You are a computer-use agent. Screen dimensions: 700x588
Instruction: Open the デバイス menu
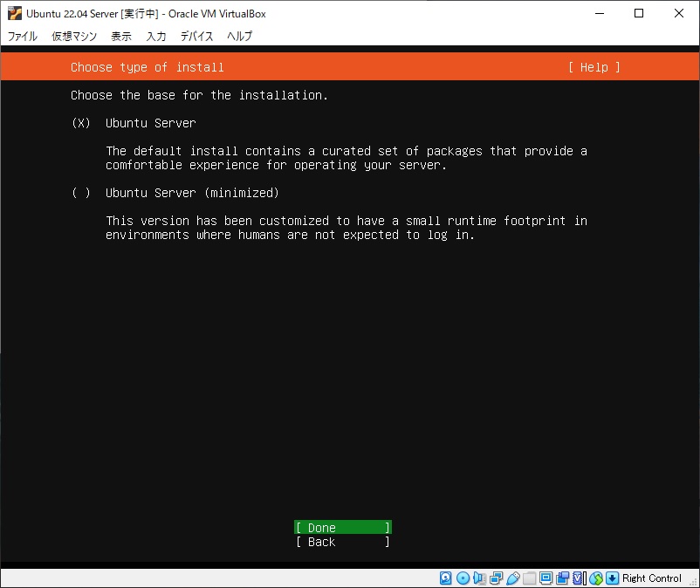(x=196, y=36)
